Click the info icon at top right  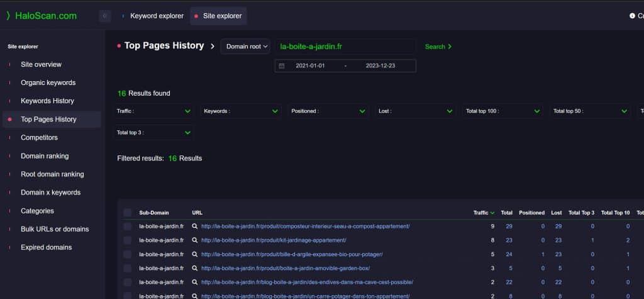pos(632,16)
